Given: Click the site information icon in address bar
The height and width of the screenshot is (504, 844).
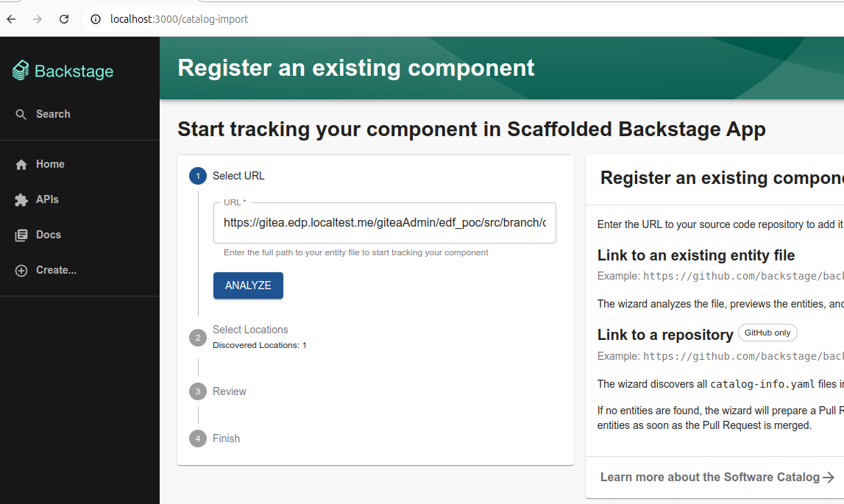Looking at the screenshot, I should [x=95, y=19].
